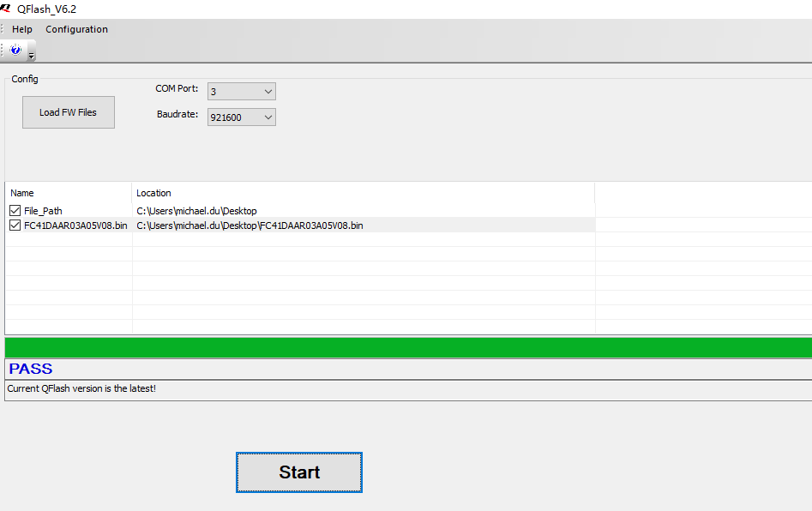Image resolution: width=812 pixels, height=511 pixels.
Task: Click the Location column header
Action: (x=154, y=192)
